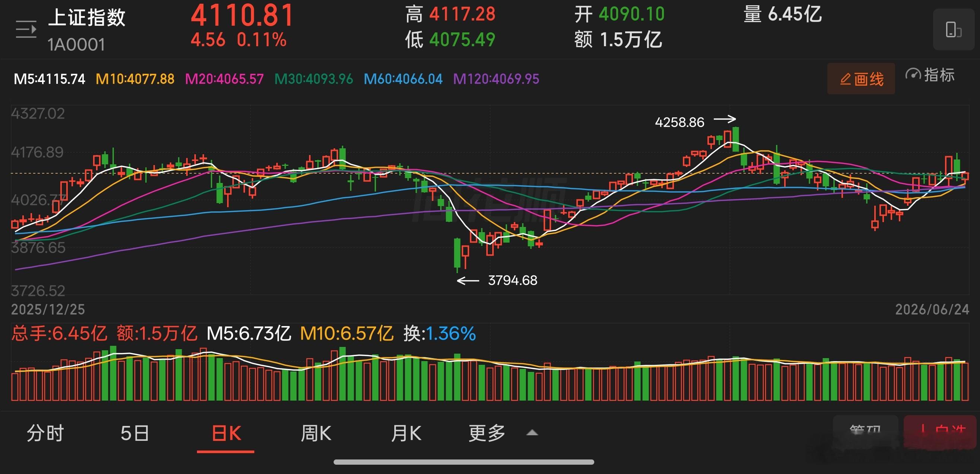Image resolution: width=980 pixels, height=474 pixels.
Task: Click the M10:4077.88 moving average label
Action: point(135,79)
